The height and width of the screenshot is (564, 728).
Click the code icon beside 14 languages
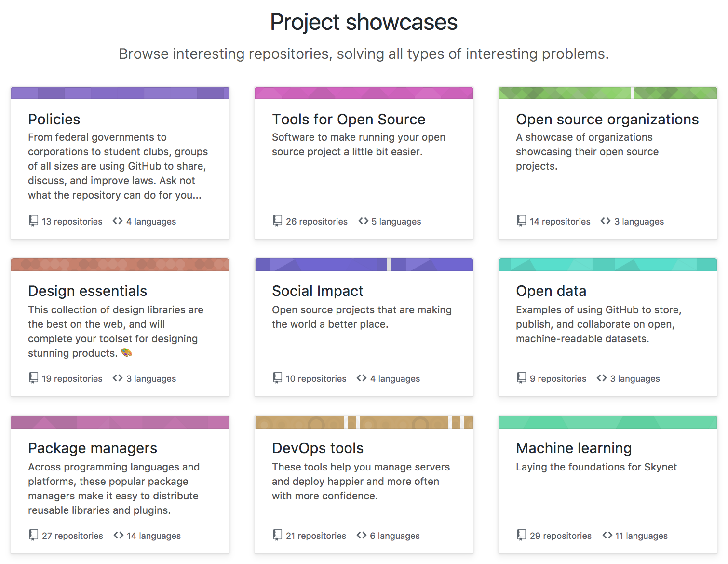point(118,535)
